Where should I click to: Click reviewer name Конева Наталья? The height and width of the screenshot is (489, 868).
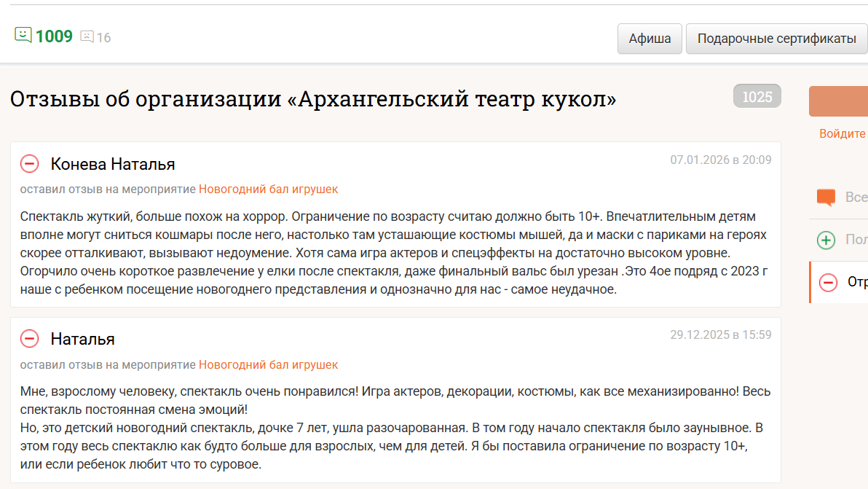click(x=113, y=164)
